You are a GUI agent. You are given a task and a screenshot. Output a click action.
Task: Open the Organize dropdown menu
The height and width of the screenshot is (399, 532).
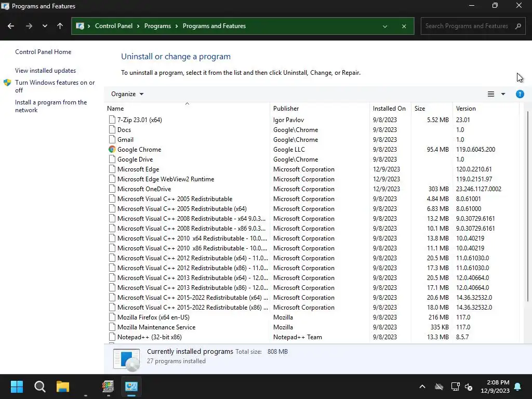(x=127, y=94)
